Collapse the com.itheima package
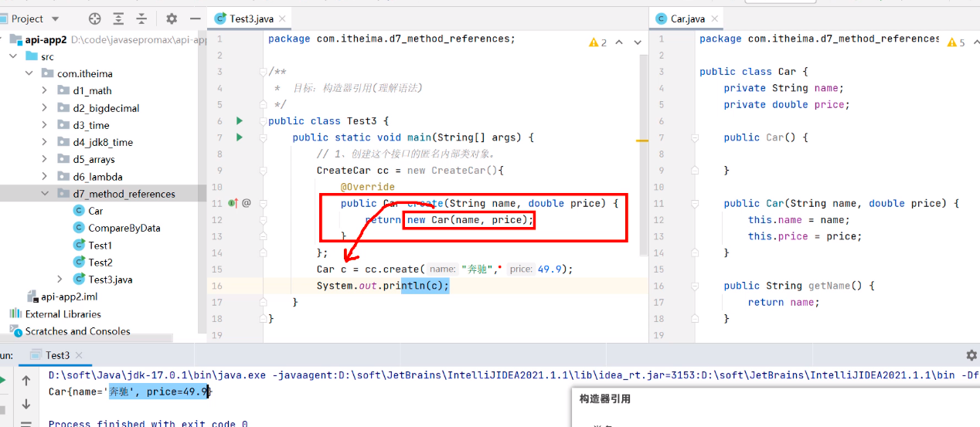980x427 pixels. click(x=29, y=73)
